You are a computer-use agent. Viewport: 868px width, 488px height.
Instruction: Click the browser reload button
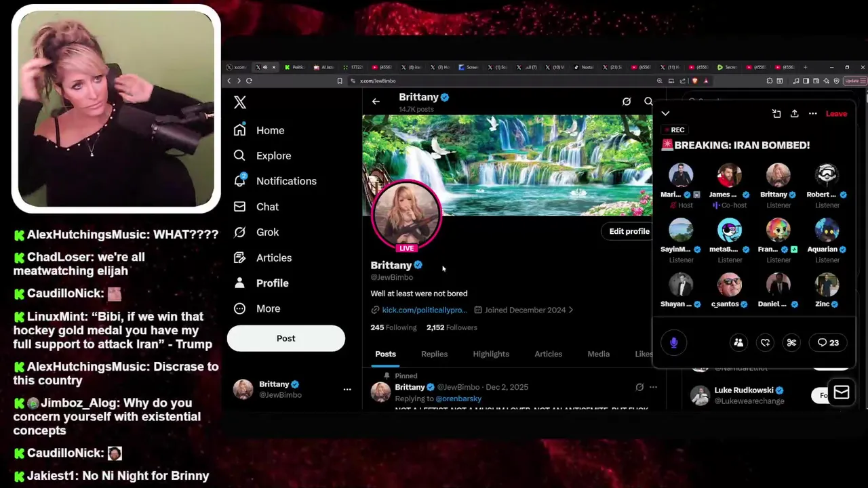click(x=249, y=81)
